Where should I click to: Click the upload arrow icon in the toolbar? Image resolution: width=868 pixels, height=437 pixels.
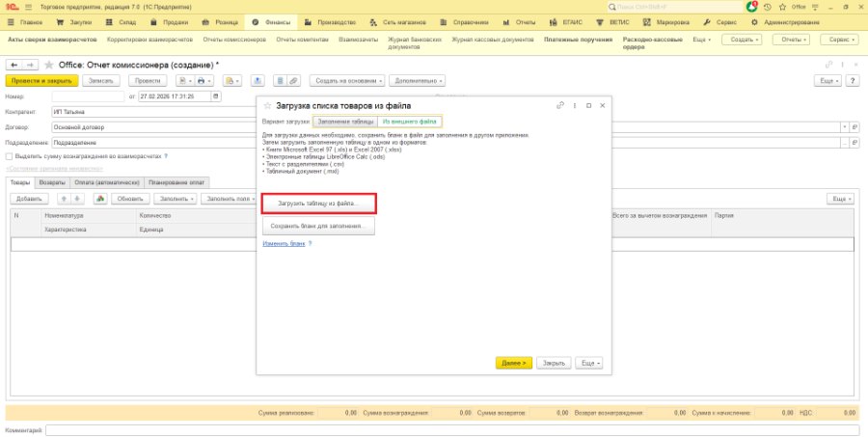click(x=258, y=81)
